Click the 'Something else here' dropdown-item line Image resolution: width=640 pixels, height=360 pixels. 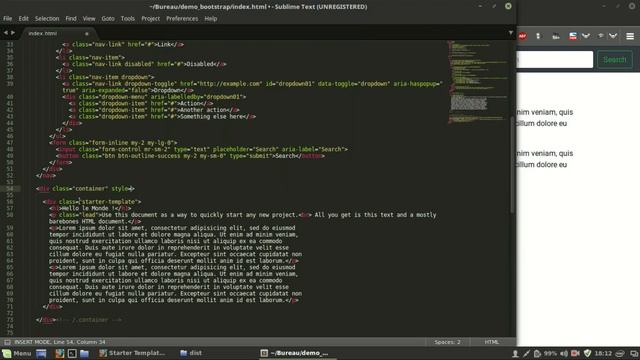click(162, 117)
